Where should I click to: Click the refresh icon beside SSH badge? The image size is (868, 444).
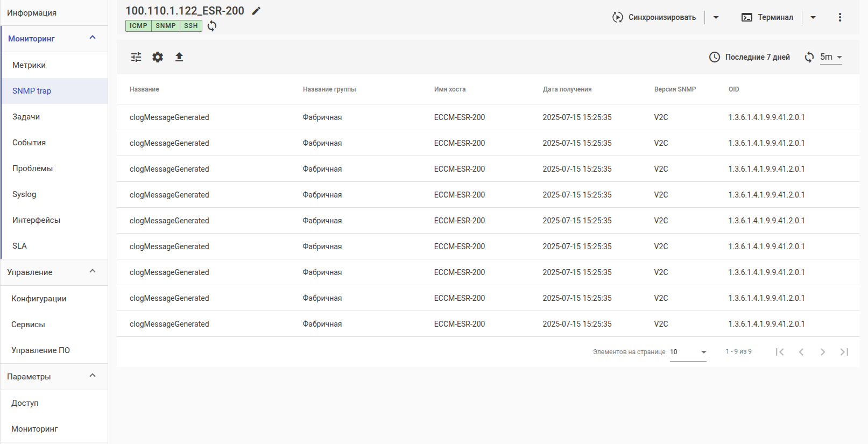[212, 26]
